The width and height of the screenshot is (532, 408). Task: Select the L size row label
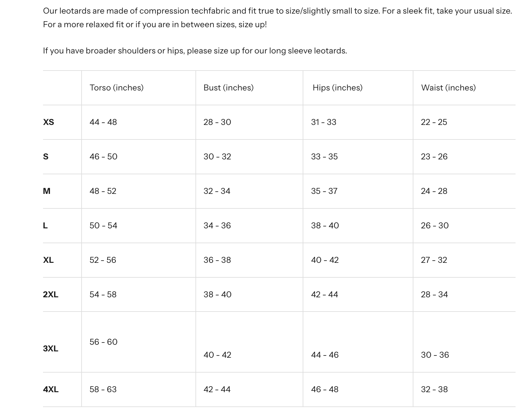45,226
